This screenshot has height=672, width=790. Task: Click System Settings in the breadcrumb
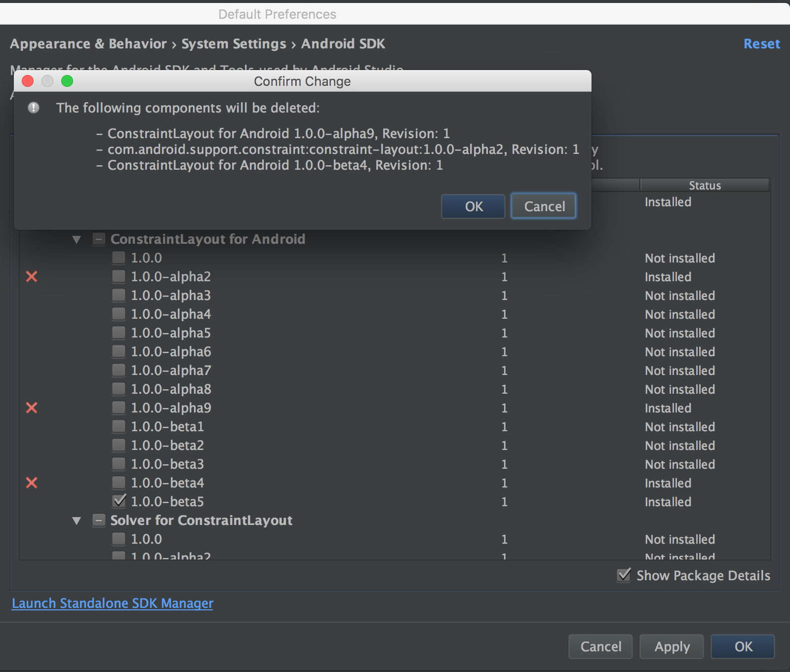(x=234, y=44)
